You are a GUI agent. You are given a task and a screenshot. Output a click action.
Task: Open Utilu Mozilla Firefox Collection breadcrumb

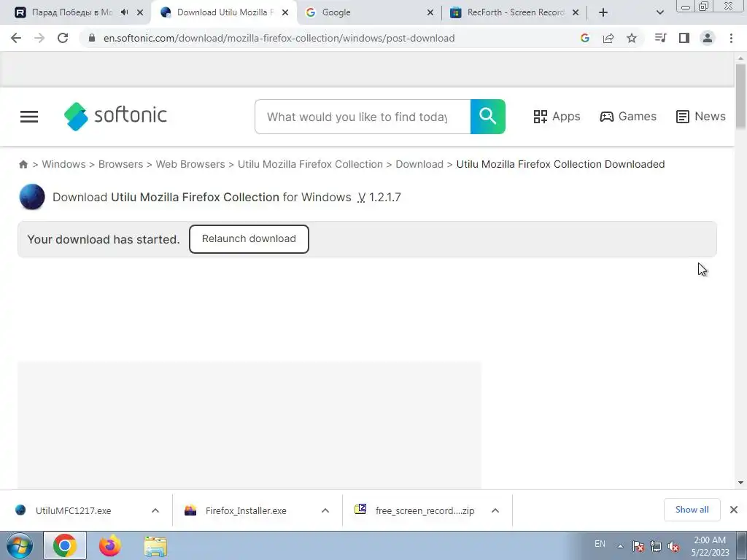click(310, 164)
